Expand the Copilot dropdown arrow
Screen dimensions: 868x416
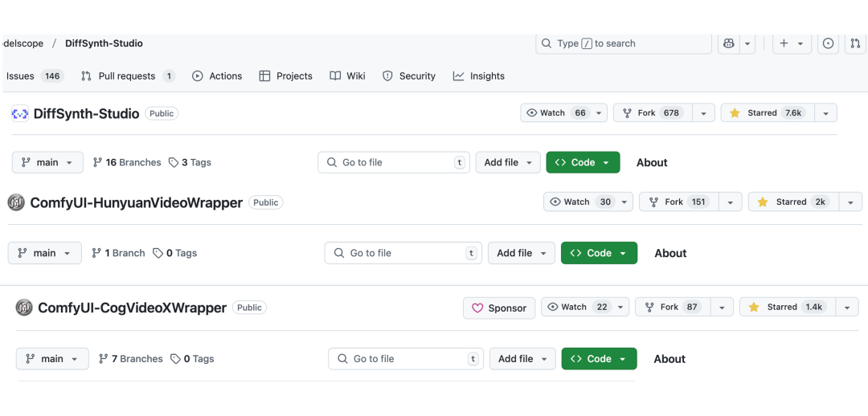pyautogui.click(x=747, y=43)
